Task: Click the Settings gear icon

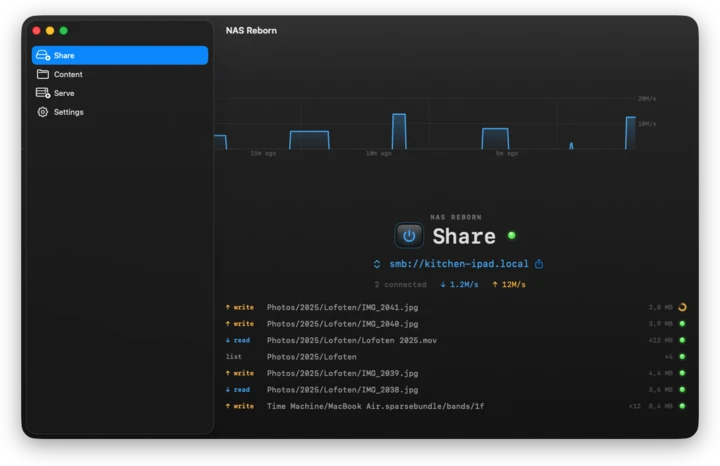Action: tap(43, 112)
